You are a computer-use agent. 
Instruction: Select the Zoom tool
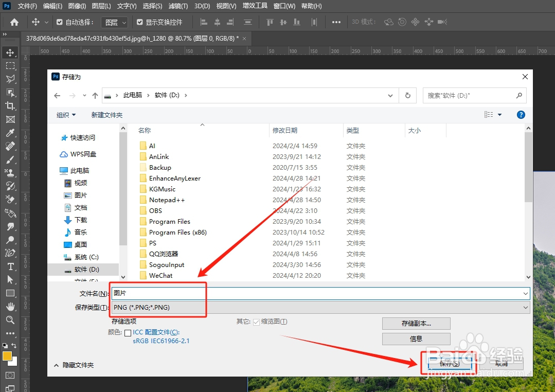coord(10,320)
